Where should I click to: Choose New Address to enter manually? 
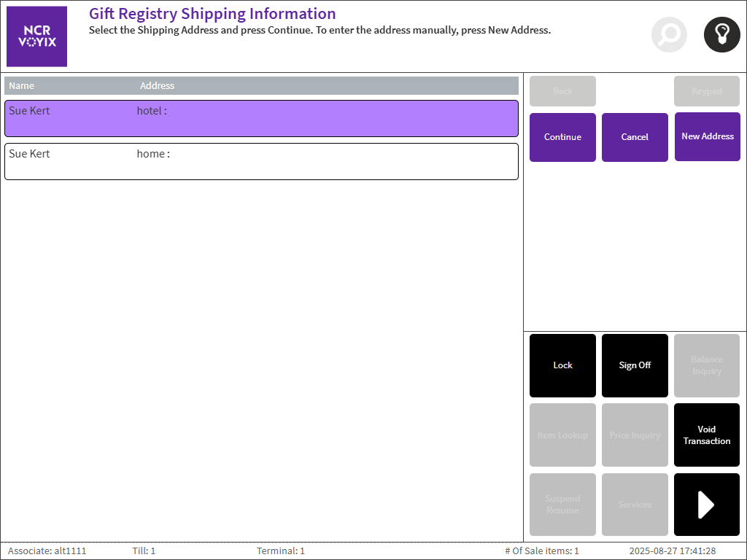[x=707, y=136]
